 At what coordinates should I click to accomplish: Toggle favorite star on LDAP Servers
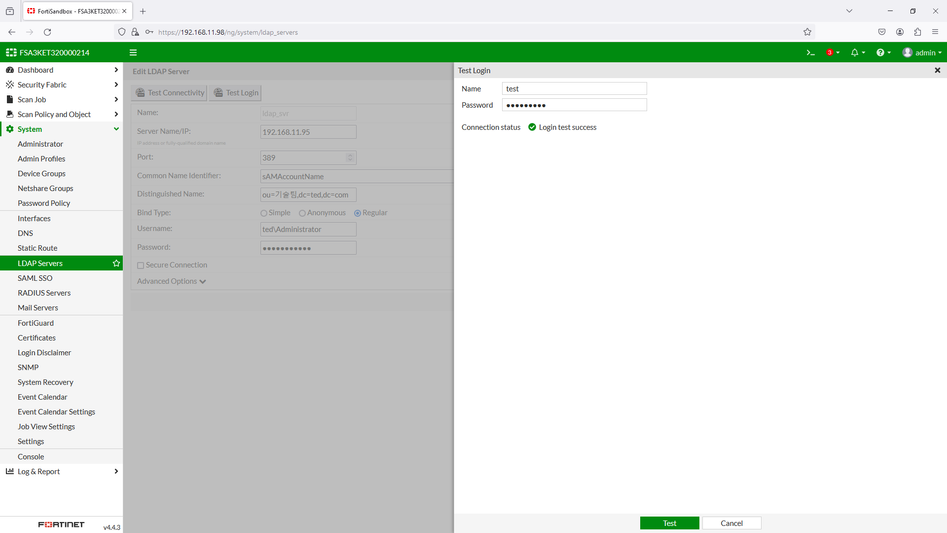point(116,263)
